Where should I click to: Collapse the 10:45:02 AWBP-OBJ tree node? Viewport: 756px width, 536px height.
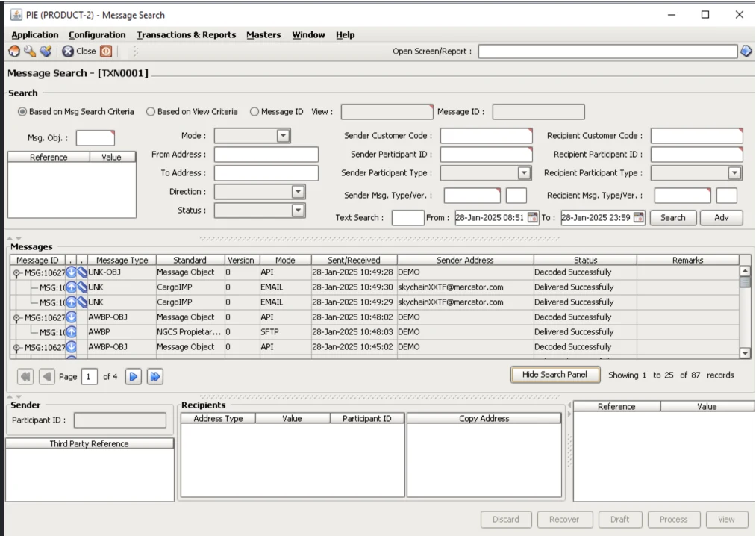pyautogui.click(x=16, y=348)
